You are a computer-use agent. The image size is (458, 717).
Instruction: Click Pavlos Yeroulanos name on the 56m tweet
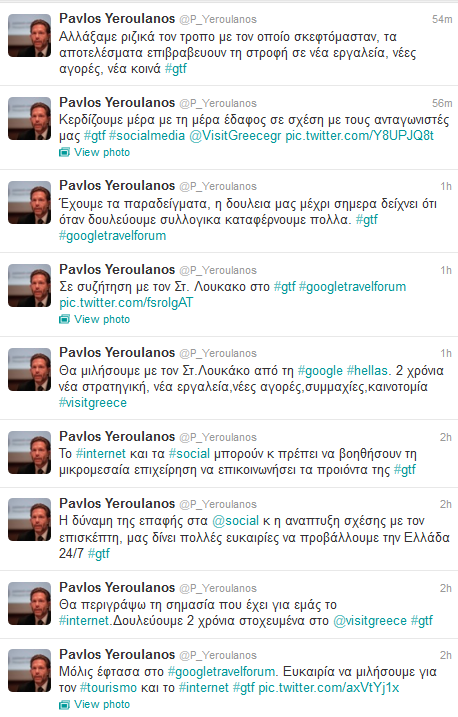117,102
